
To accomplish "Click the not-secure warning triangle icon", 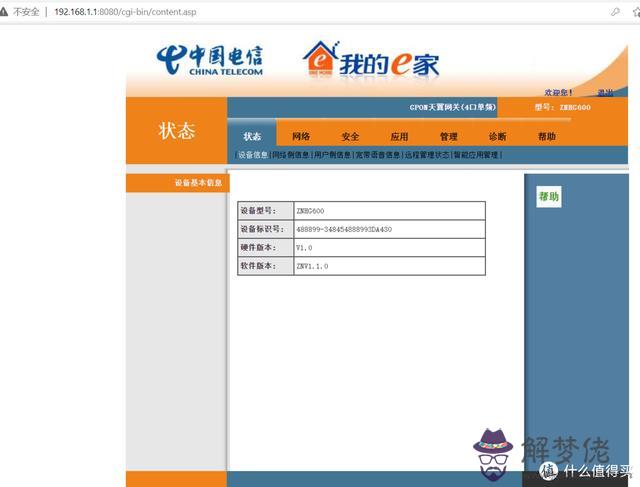I will click(x=3, y=12).
